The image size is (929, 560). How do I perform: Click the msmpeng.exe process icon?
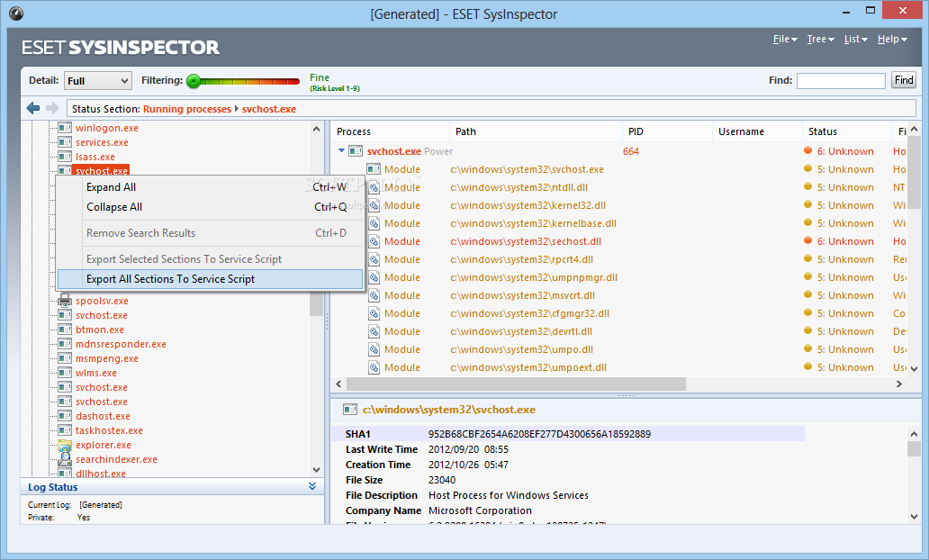[65, 358]
